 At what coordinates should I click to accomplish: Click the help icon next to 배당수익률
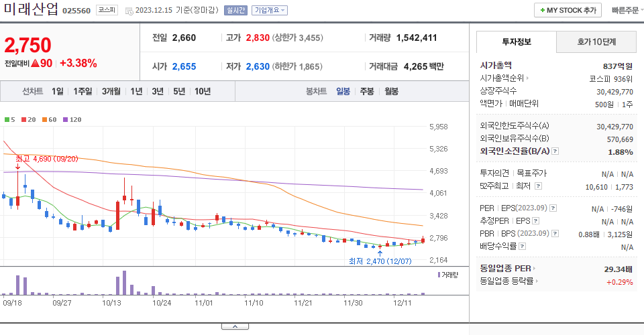click(x=523, y=247)
